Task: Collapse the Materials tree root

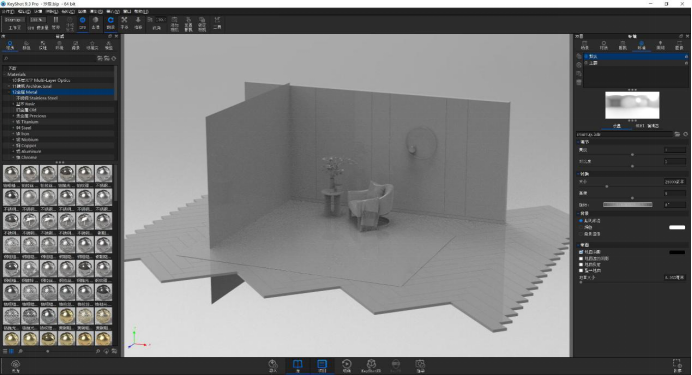Action: [5, 75]
